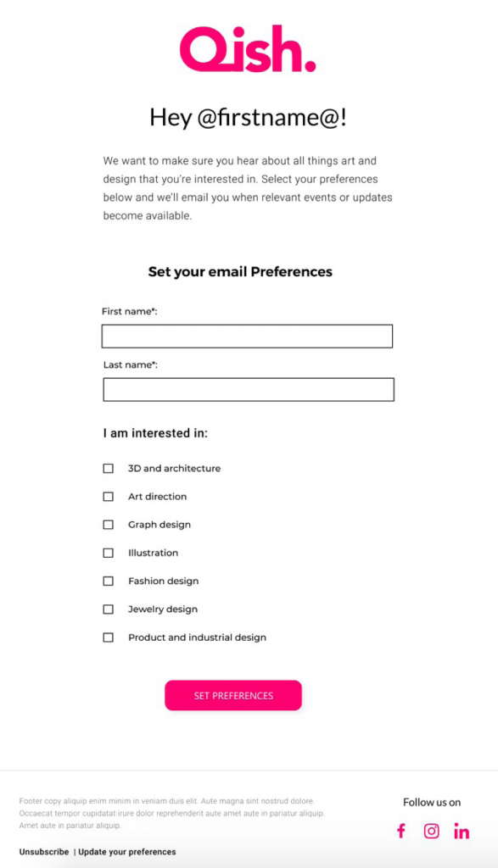The width and height of the screenshot is (498, 868).
Task: Open the Update your preferences link
Action: 127,852
